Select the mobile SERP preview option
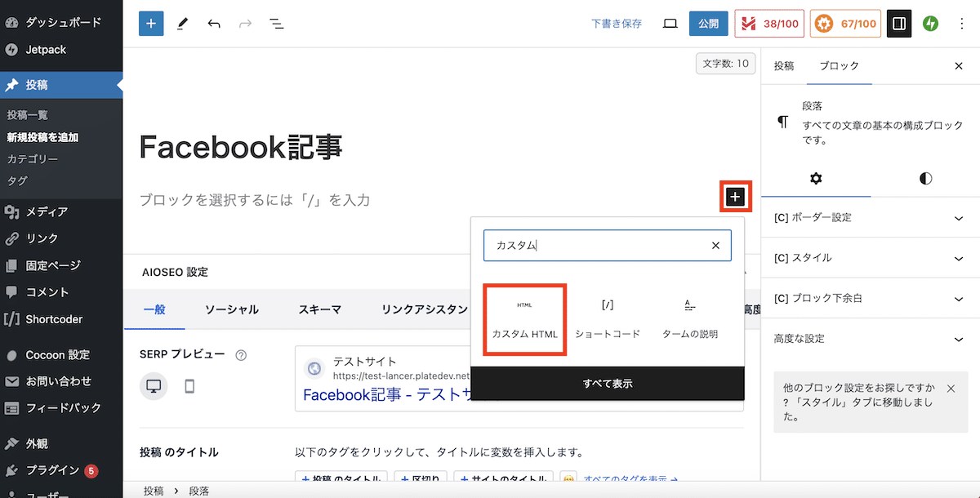The image size is (980, 498). pos(189,386)
